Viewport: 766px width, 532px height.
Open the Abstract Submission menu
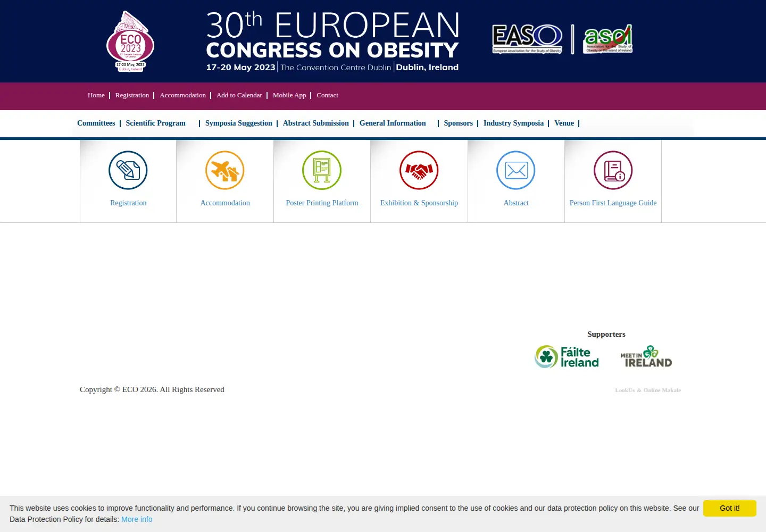[x=316, y=123]
